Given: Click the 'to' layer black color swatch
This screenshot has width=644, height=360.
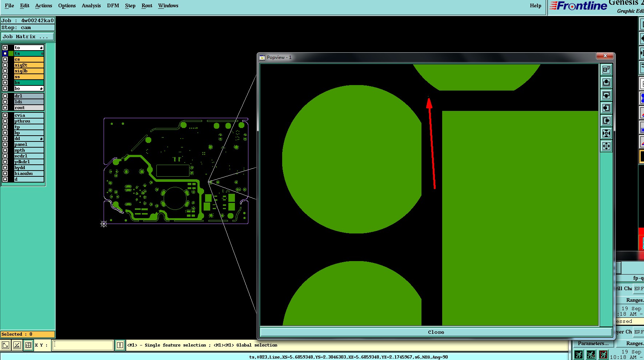Looking at the screenshot, I should [11, 48].
